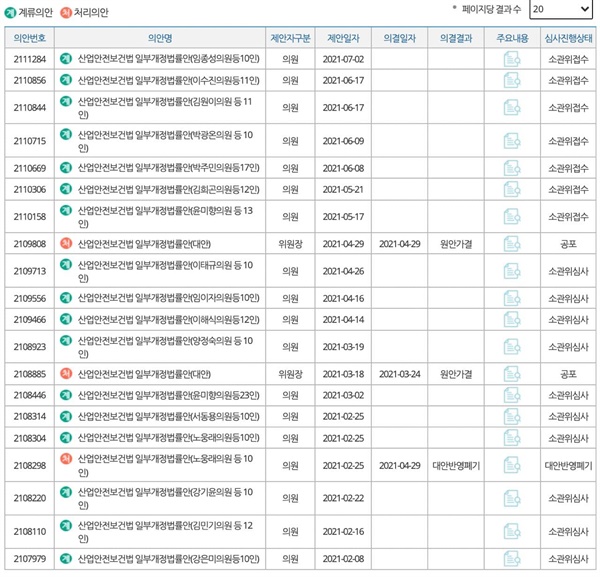The width and height of the screenshot is (600, 577).
Task: Click 위원장 proposer in row 2109808
Action: [x=290, y=244]
